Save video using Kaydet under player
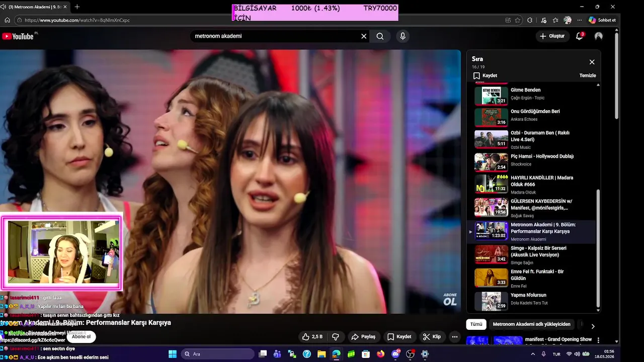Viewport: 644px width, 362px height. [399, 337]
